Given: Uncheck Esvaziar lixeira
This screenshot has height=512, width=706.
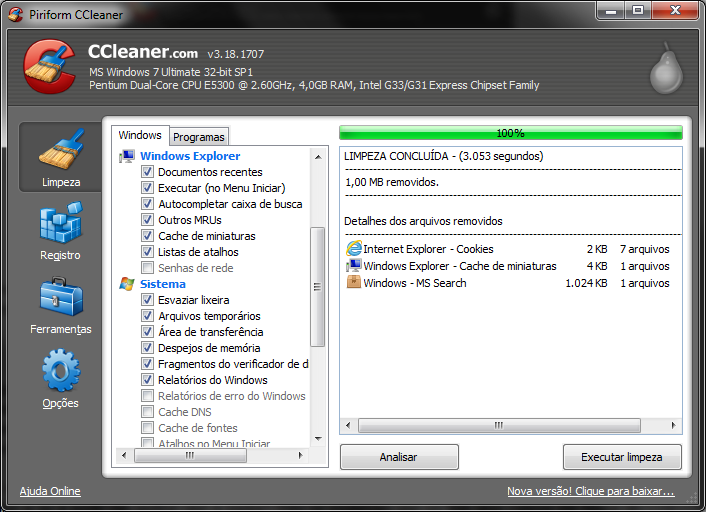Looking at the screenshot, I should click(147, 299).
